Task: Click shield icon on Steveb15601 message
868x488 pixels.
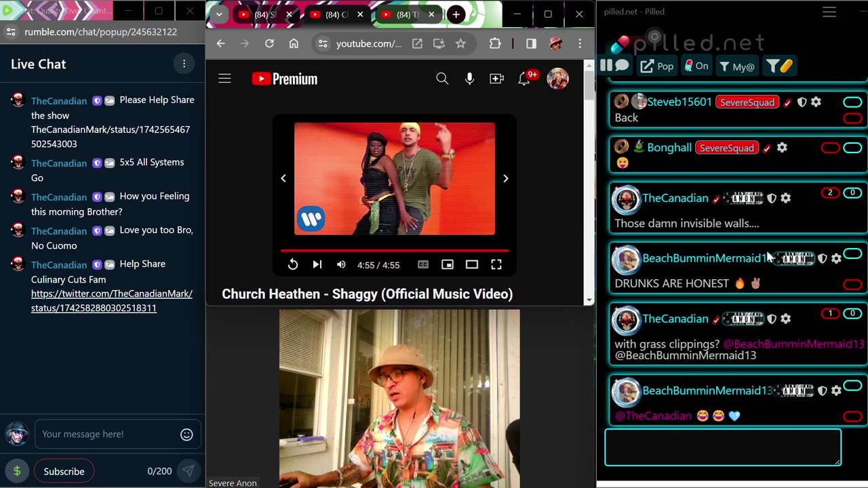Action: 802,102
